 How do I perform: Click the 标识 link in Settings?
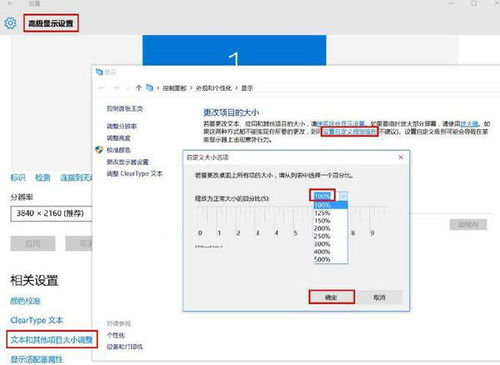pos(18,178)
